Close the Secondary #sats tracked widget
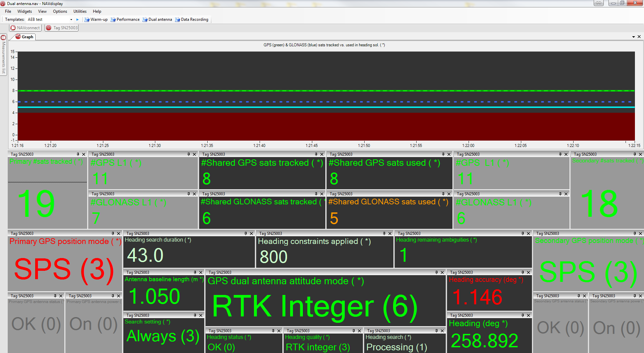 640,154
